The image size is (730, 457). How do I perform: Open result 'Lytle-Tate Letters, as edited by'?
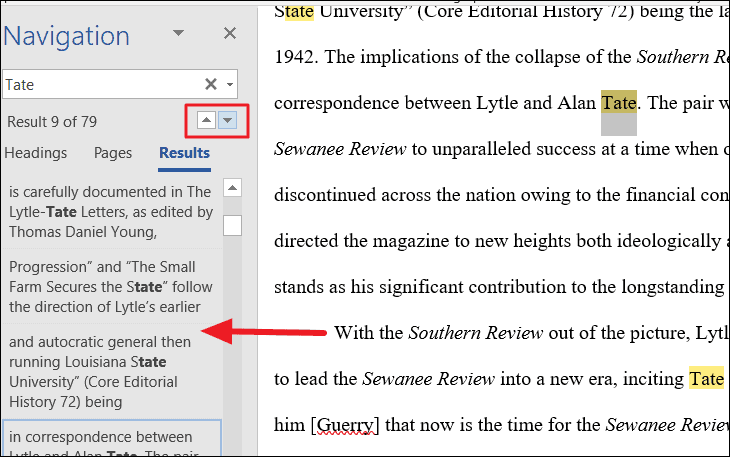click(x=111, y=212)
